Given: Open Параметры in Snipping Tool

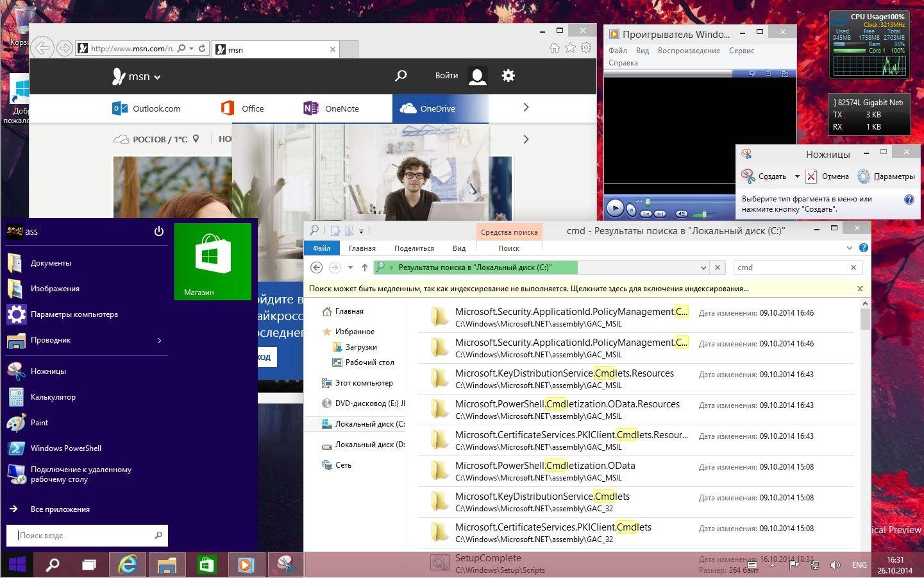Looking at the screenshot, I should (x=886, y=176).
